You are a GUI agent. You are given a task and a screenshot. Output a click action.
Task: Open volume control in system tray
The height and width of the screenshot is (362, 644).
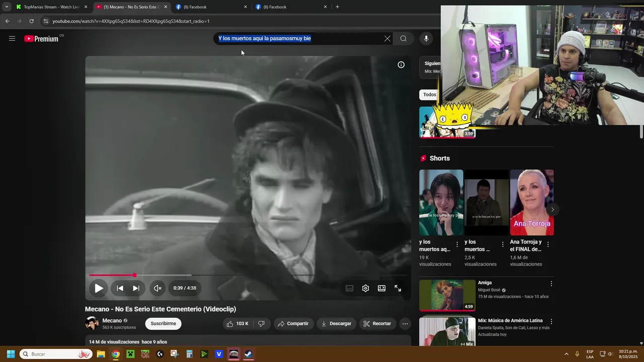coord(610,354)
